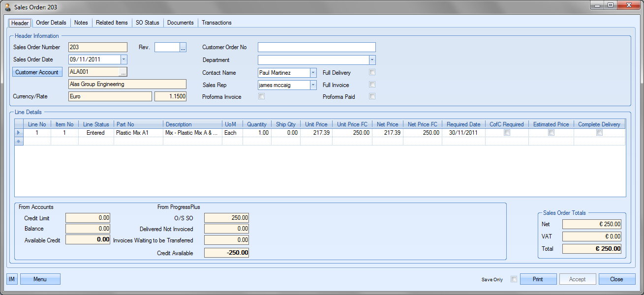The width and height of the screenshot is (644, 295).
Task: Enable the Full Delivery checkbox
Action: point(372,73)
